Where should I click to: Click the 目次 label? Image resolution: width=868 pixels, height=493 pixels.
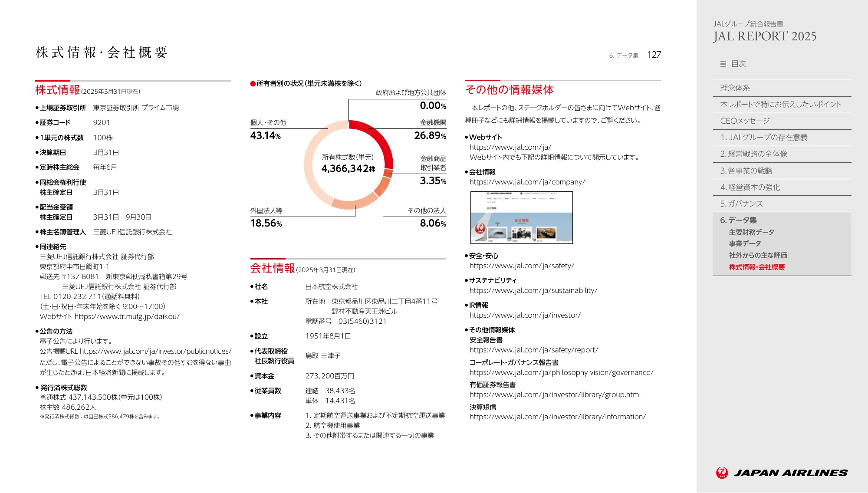pyautogui.click(x=738, y=64)
